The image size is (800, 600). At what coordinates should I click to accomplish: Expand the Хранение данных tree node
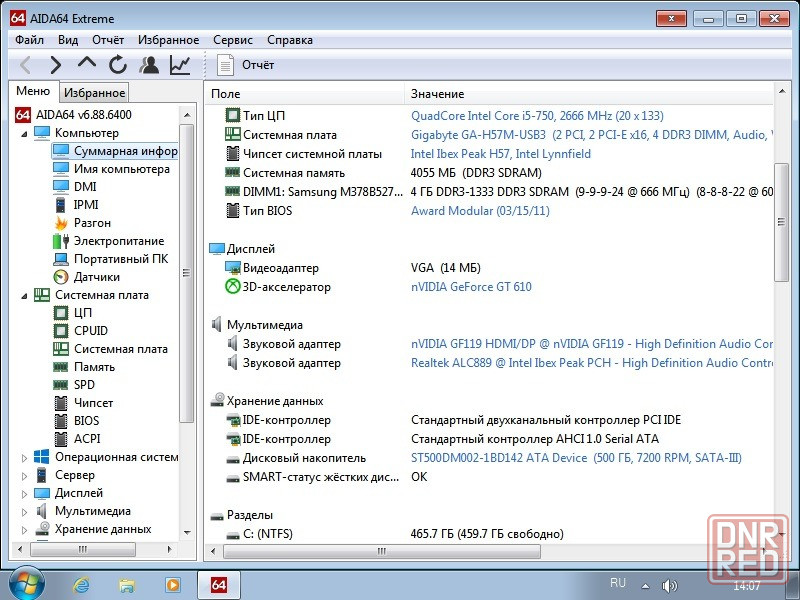(24, 530)
